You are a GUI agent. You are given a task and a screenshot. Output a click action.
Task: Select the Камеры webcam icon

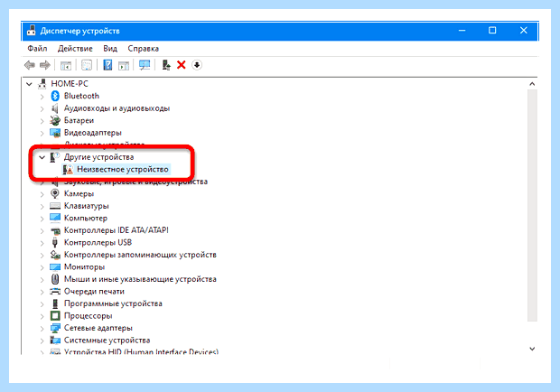[55, 193]
